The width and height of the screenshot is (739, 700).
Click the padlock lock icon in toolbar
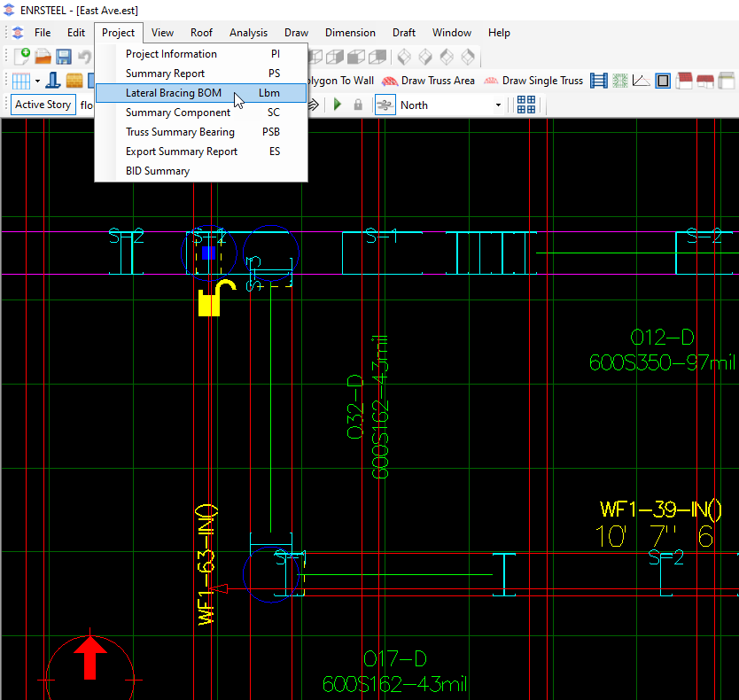(358, 105)
